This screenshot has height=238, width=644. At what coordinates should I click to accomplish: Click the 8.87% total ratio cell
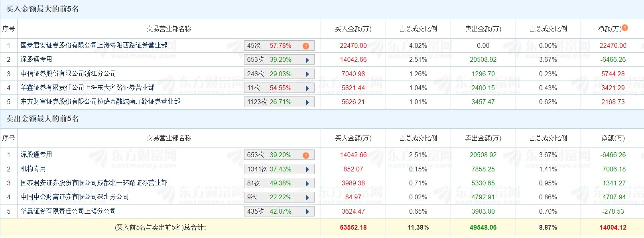[548, 228]
